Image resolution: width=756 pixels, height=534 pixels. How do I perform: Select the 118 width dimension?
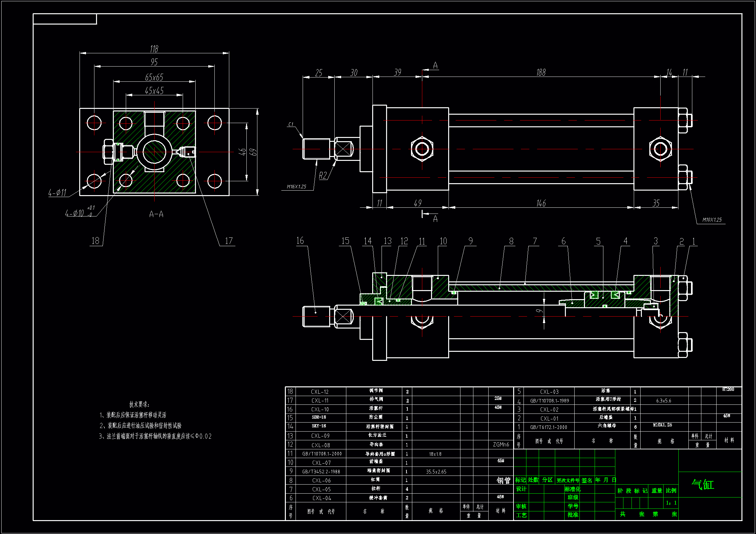(154, 49)
